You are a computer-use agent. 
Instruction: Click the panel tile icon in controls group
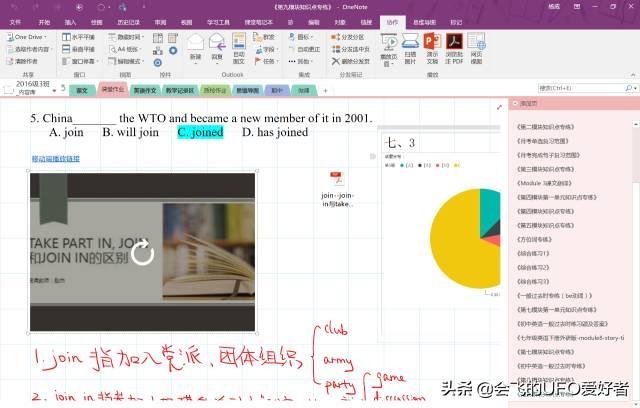pos(173,38)
